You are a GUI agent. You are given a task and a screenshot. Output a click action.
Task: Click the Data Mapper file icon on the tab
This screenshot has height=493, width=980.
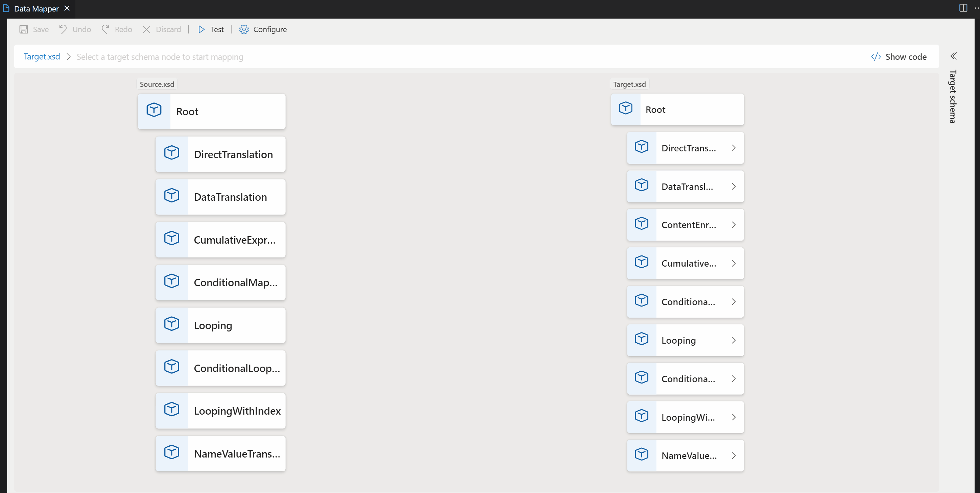(6, 8)
